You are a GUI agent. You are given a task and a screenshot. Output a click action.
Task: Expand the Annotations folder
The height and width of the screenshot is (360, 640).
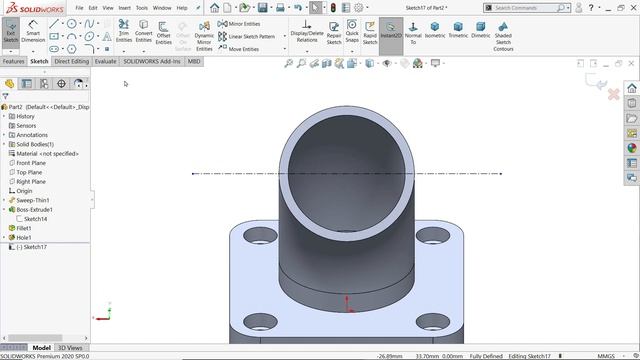click(4, 135)
